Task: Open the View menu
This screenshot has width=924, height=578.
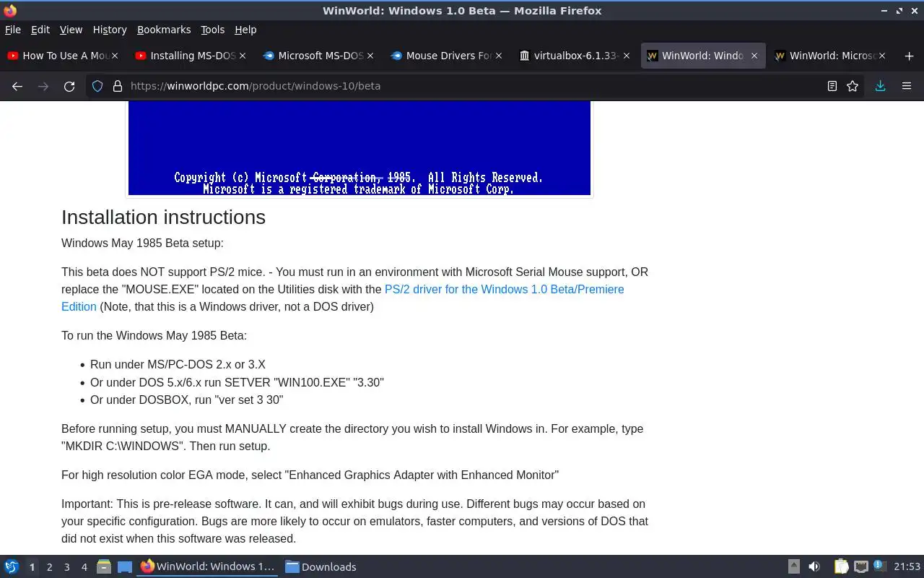Action: coord(71,30)
